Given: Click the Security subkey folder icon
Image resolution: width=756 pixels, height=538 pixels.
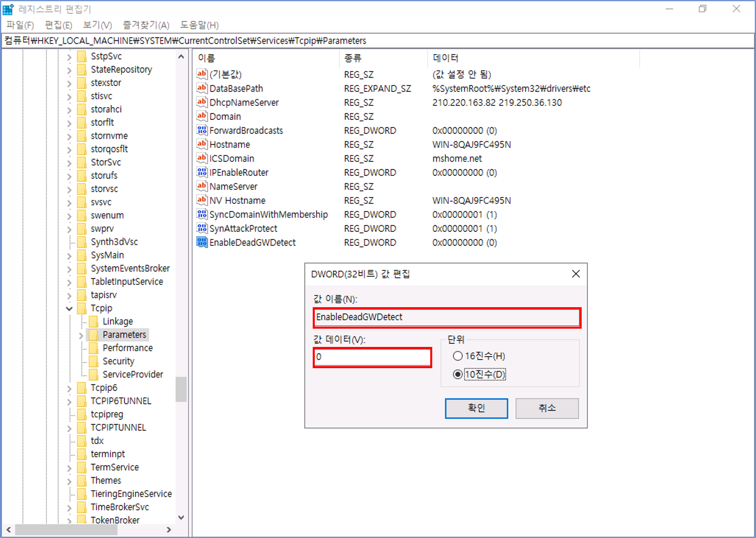Looking at the screenshot, I should point(93,361).
